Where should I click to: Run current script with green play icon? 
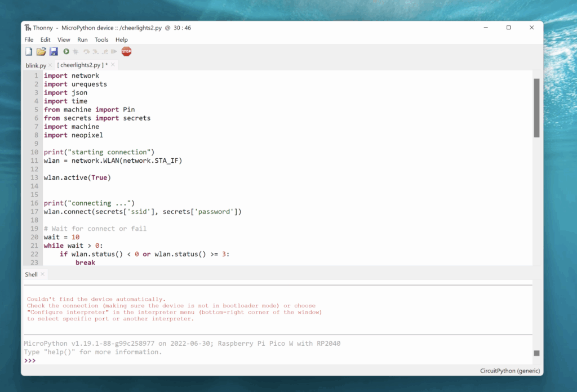pos(66,52)
